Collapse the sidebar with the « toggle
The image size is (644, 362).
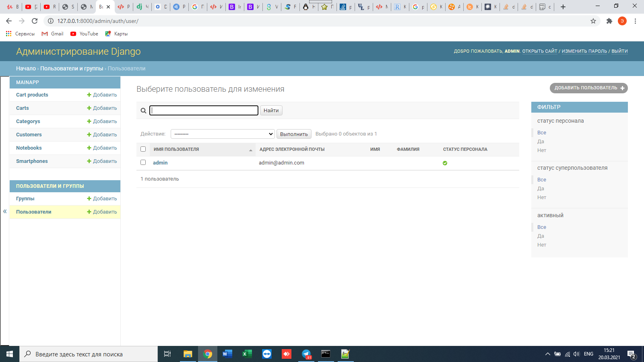click(x=5, y=211)
